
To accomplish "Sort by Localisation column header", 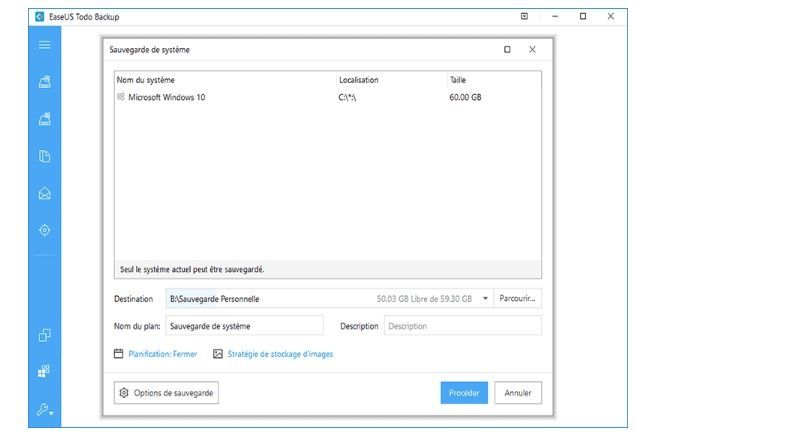I will (x=358, y=80).
